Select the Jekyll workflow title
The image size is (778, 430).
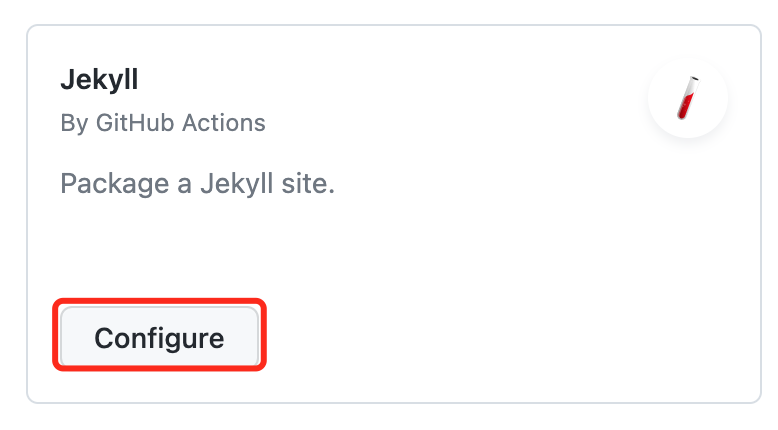99,79
